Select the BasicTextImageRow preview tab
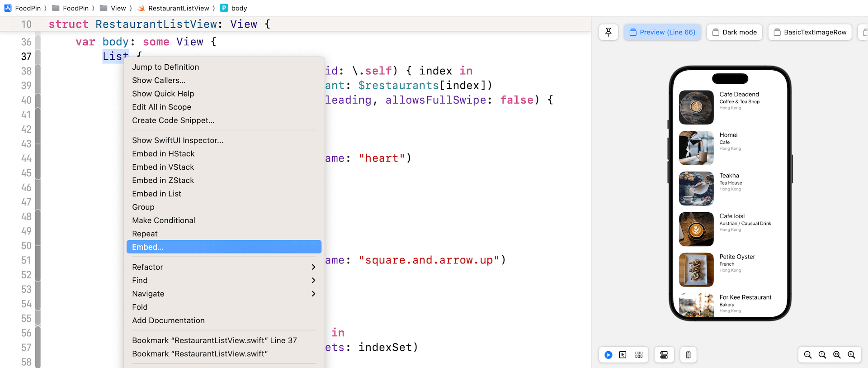The width and height of the screenshot is (868, 368). pos(810,32)
